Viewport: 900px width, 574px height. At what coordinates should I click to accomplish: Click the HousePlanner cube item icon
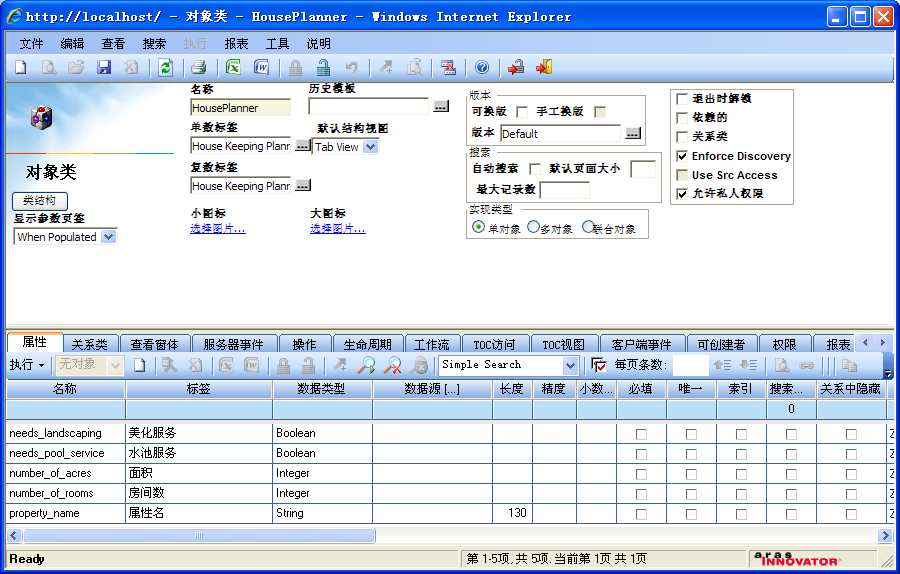41,118
